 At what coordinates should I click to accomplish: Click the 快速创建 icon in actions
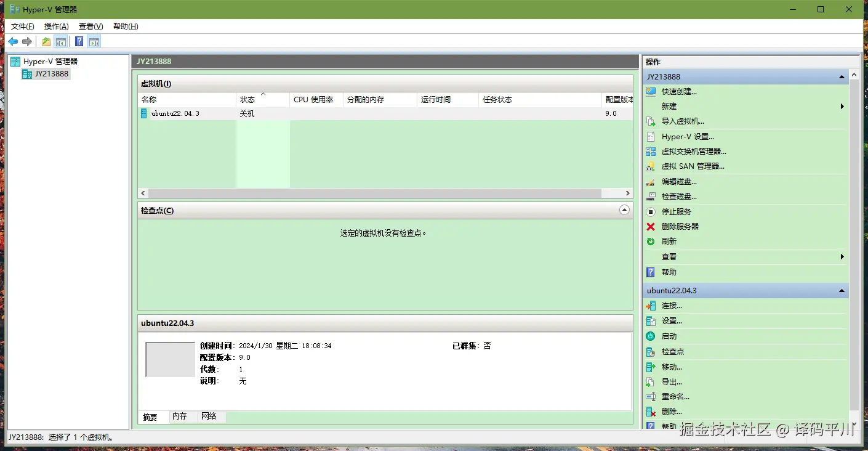tap(651, 91)
